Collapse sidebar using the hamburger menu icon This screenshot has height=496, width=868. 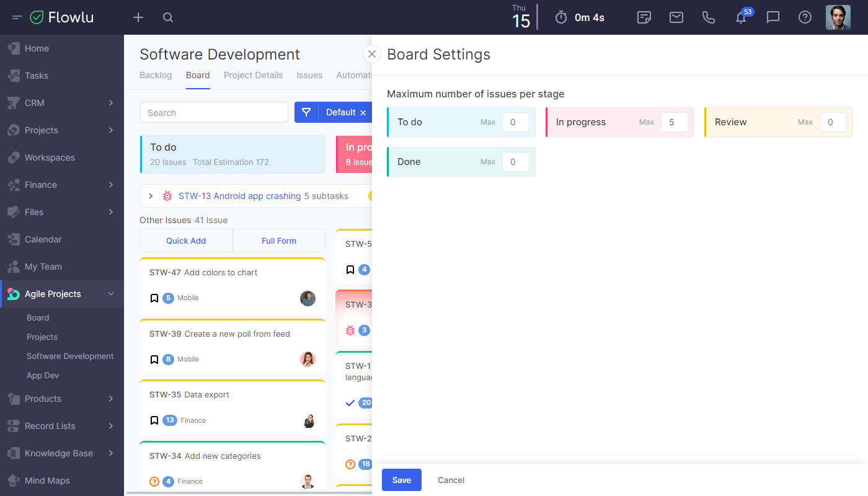tap(17, 17)
